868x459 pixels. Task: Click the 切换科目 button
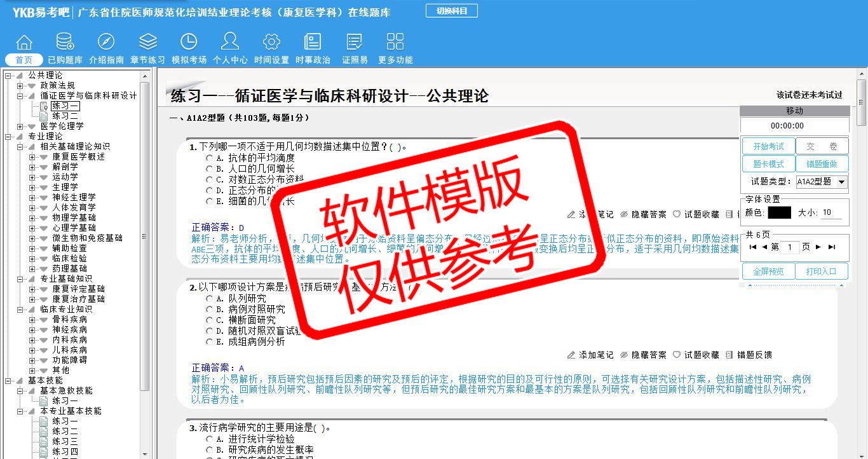pos(451,11)
